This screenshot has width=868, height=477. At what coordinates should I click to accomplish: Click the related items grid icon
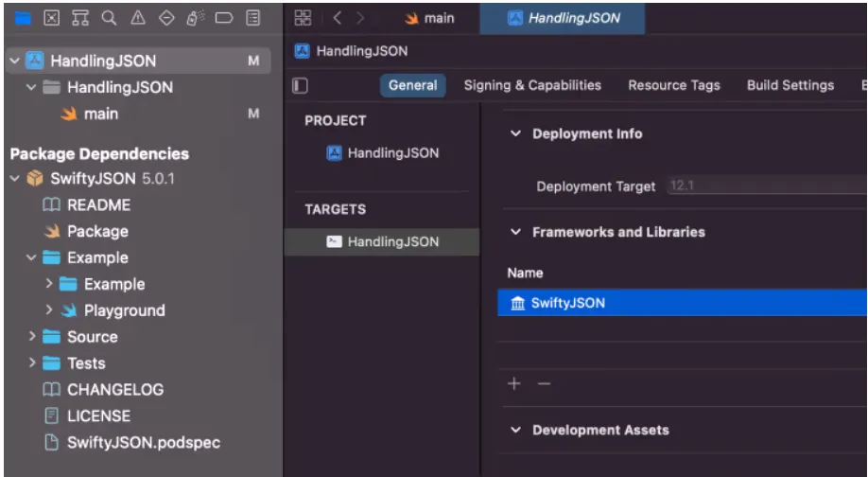pyautogui.click(x=303, y=18)
